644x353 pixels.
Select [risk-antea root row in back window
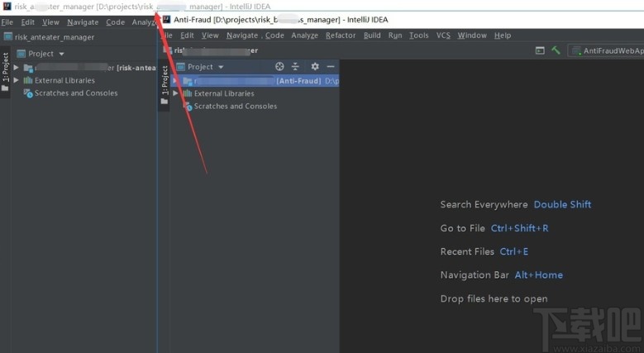83,68
